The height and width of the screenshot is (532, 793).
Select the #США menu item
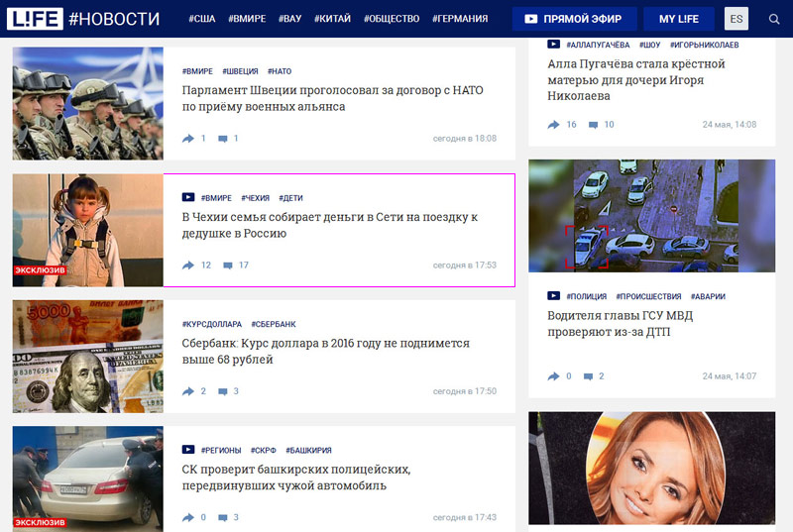199,19
